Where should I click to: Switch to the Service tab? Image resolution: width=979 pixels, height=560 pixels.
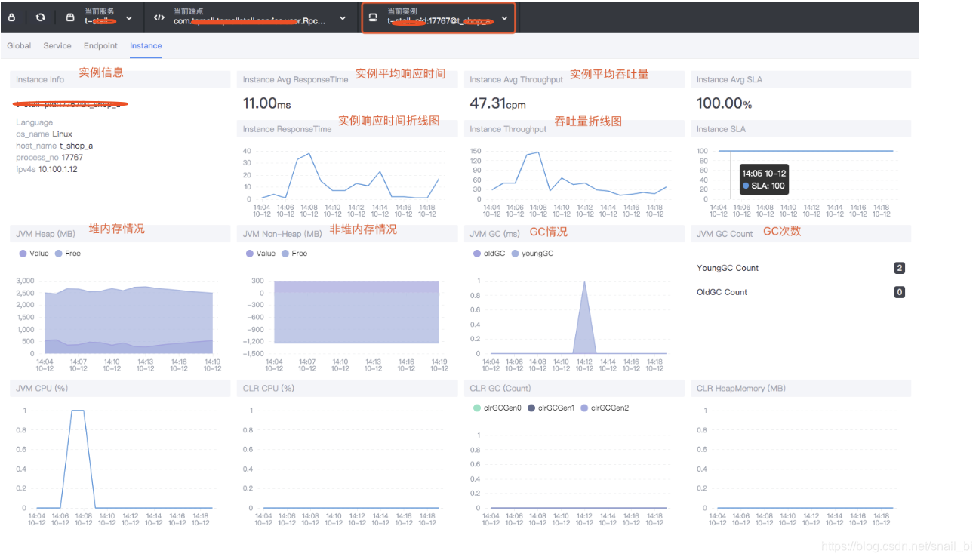(57, 46)
